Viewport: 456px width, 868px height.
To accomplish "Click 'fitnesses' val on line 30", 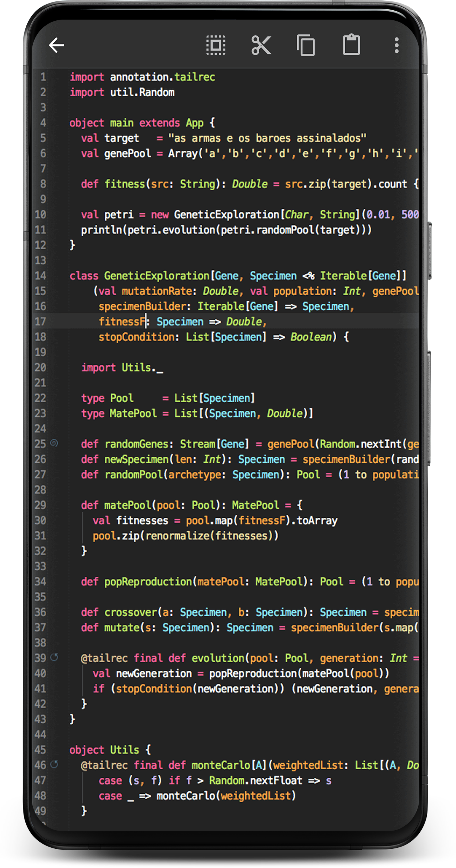I will point(142,521).
